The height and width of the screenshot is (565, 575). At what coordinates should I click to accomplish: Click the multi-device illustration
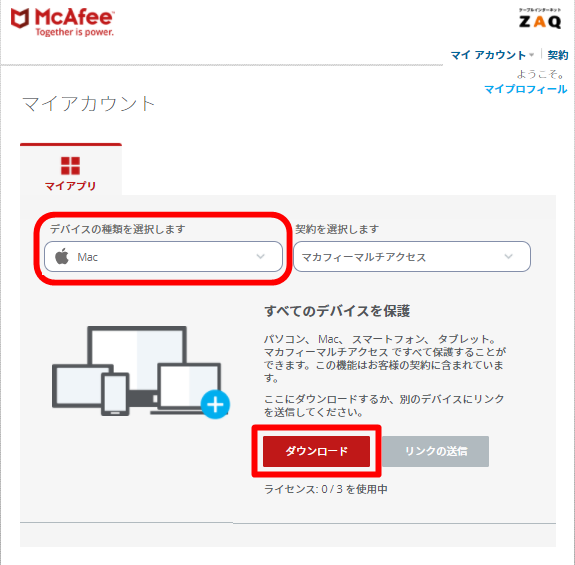click(141, 372)
